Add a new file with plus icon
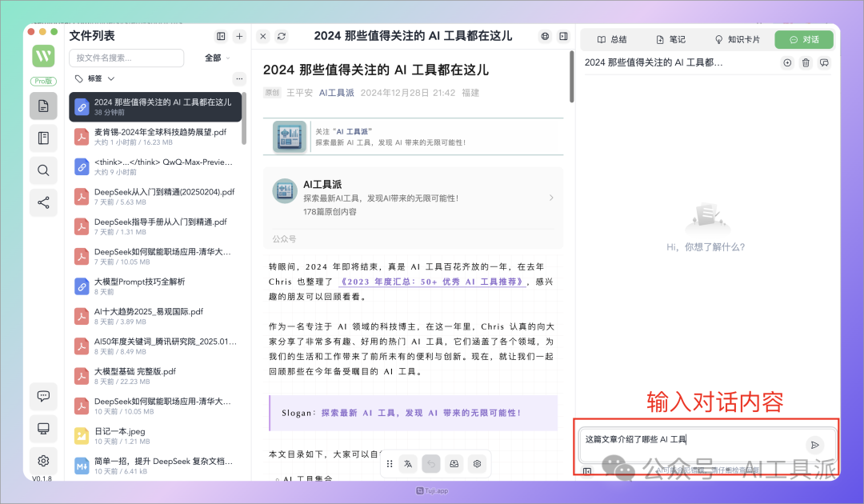Image resolution: width=864 pixels, height=504 pixels. [240, 36]
